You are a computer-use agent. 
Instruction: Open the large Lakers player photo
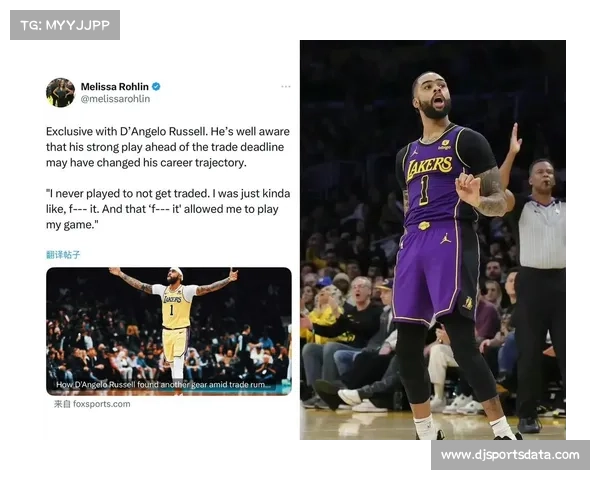[433, 240]
